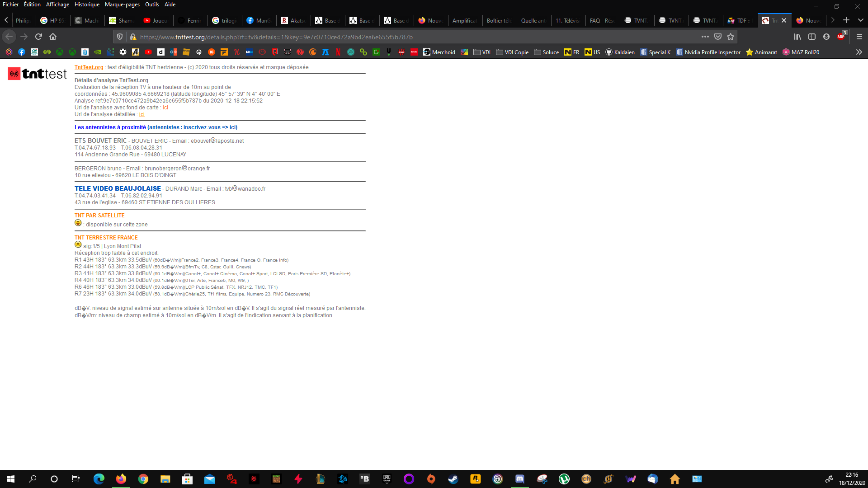This screenshot has height=488, width=868.
Task: Open the Netflix bookmark icon
Action: click(338, 52)
